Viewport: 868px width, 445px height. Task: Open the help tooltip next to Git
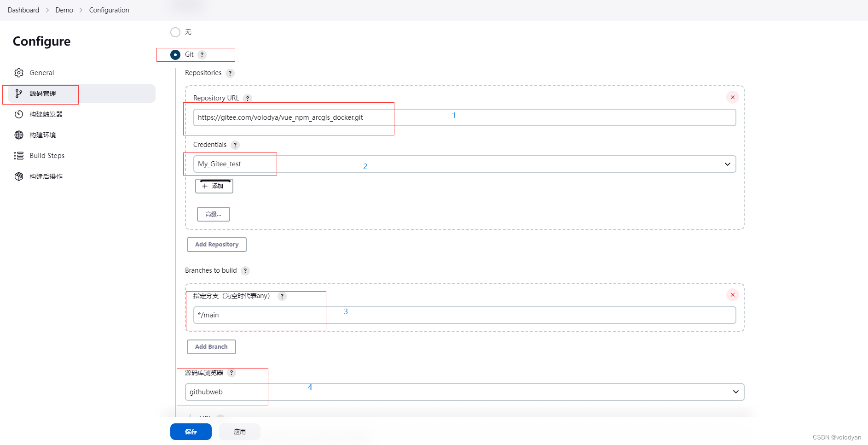point(202,54)
